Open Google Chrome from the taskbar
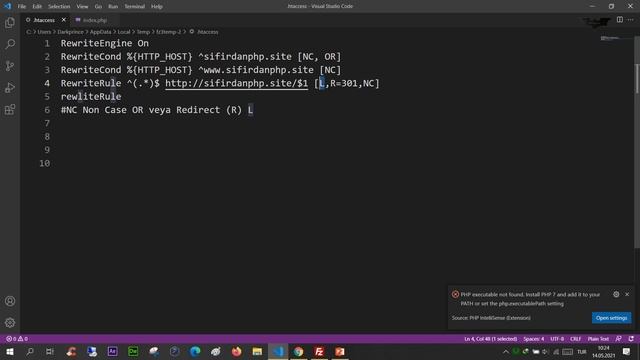This screenshot has width=640, height=360. click(x=298, y=351)
